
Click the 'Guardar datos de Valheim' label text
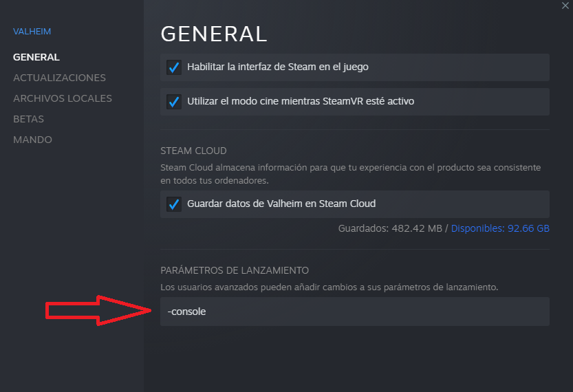[281, 204]
